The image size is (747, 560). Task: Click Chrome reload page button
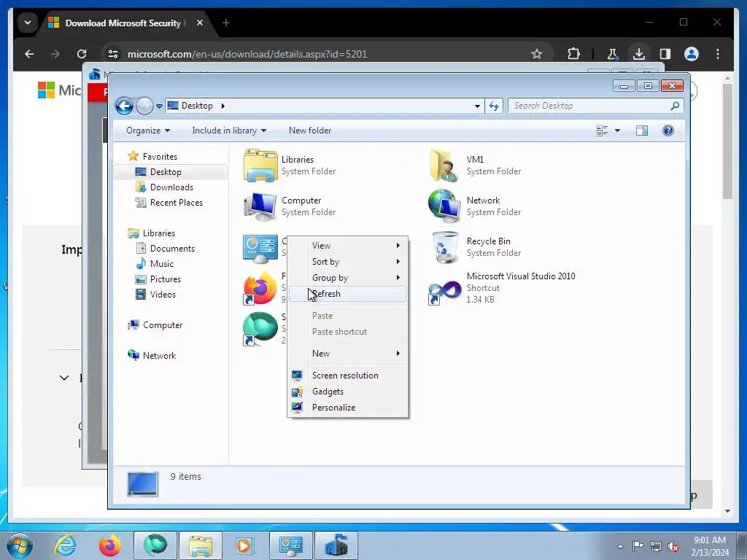(x=82, y=54)
